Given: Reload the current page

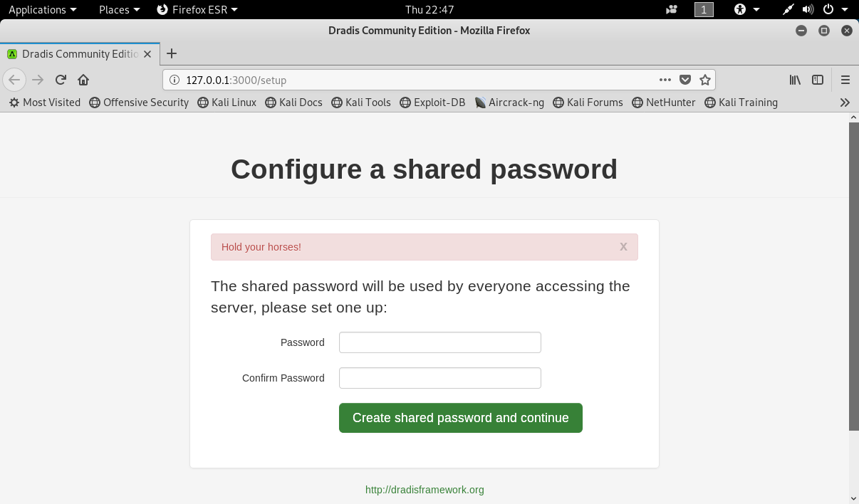Looking at the screenshot, I should coord(61,80).
